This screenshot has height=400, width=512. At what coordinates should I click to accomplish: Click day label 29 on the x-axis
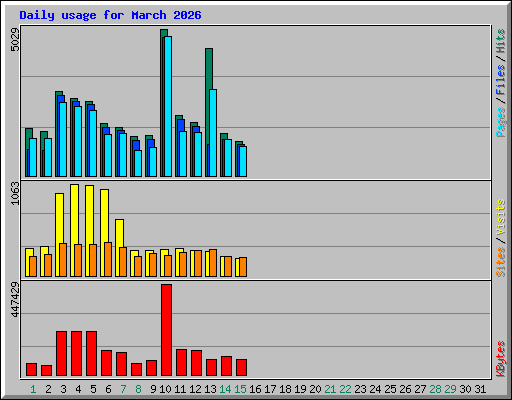point(450,389)
